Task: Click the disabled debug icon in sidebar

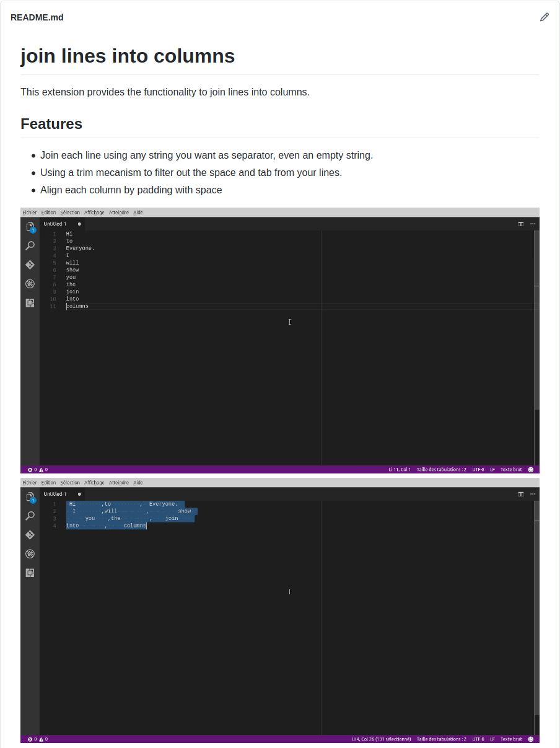Action: [x=30, y=283]
